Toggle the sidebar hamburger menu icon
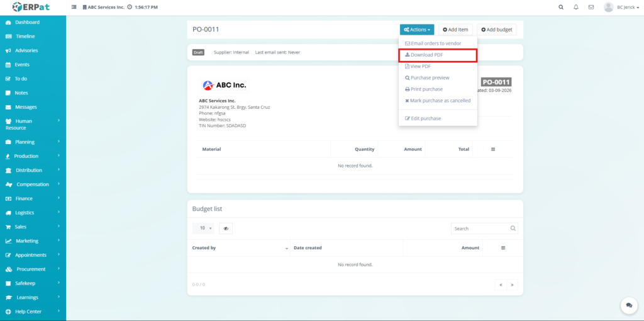 pyautogui.click(x=74, y=7)
